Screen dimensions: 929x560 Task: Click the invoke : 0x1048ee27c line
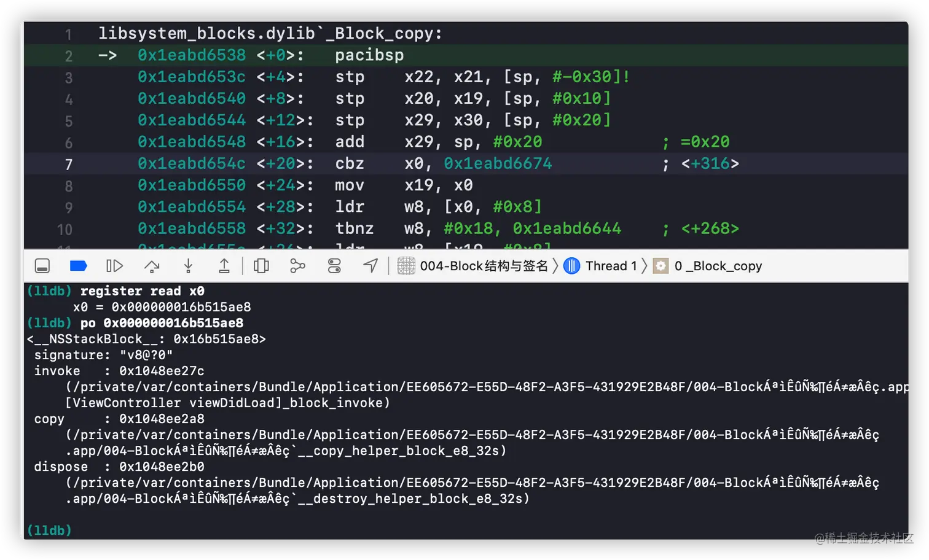(119, 371)
